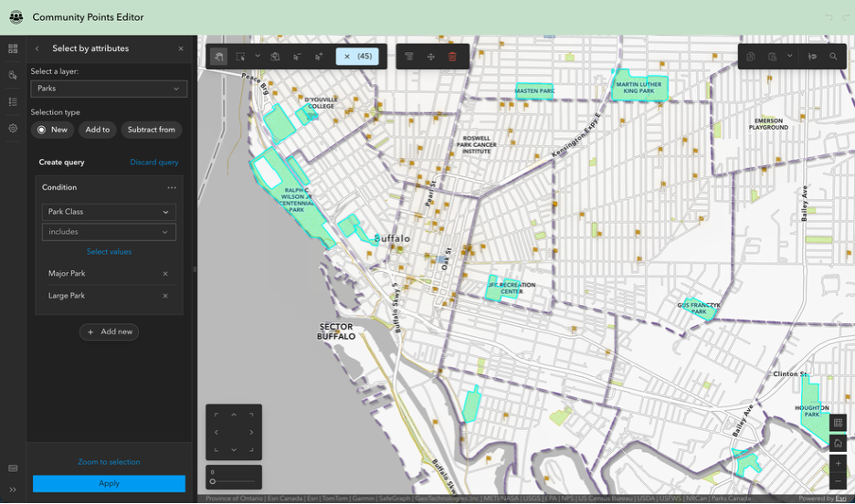The image size is (855, 504).
Task: Pan the map up with the navigation pad
Action: coord(234,415)
